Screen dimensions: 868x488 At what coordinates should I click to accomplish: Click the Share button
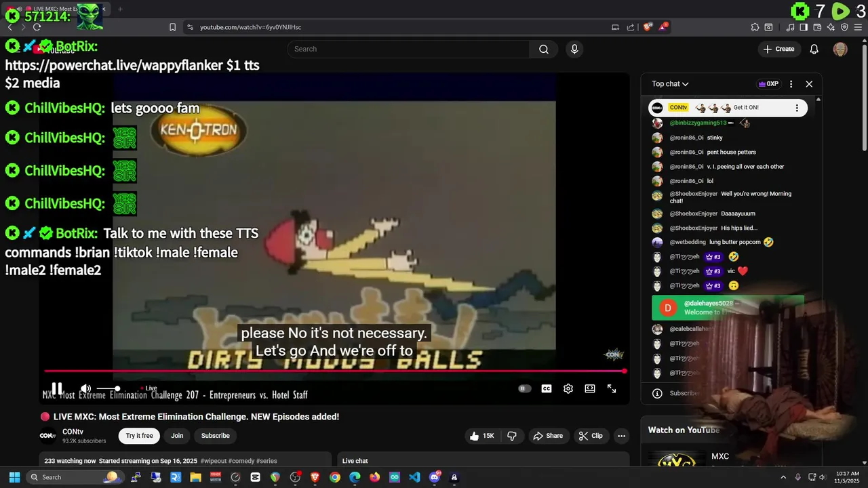(548, 436)
